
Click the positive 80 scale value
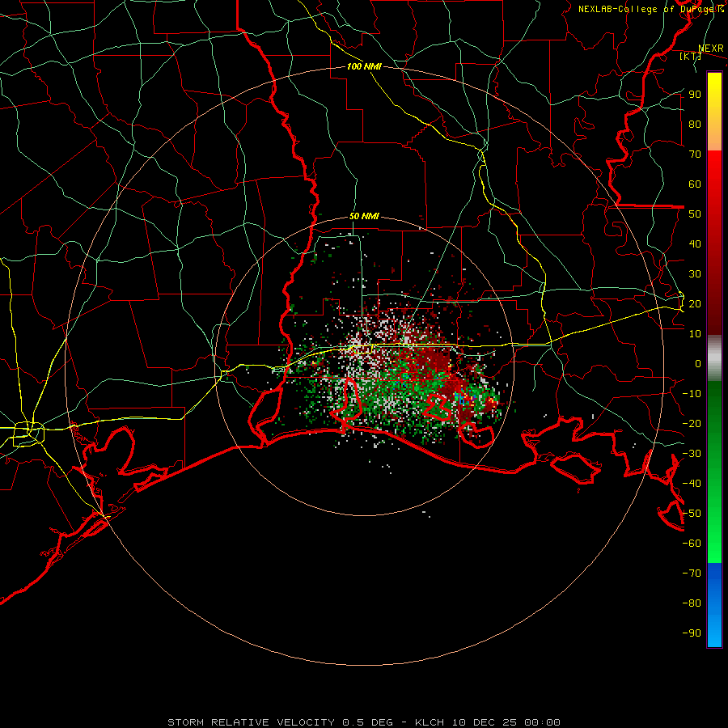tap(695, 125)
